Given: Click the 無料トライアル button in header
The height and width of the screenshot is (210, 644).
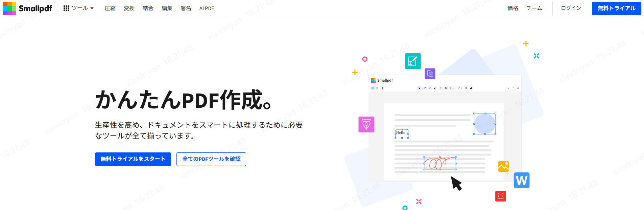Looking at the screenshot, I should coord(616,8).
